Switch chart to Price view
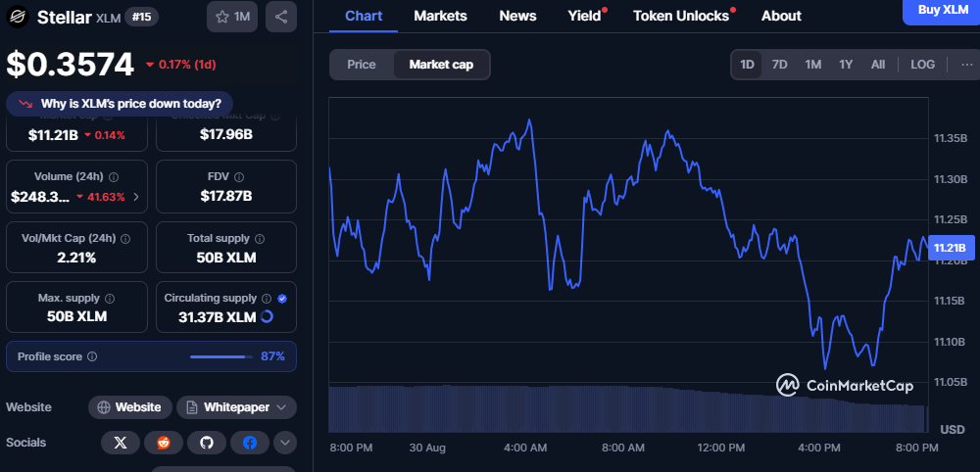The image size is (980, 472). click(x=362, y=65)
